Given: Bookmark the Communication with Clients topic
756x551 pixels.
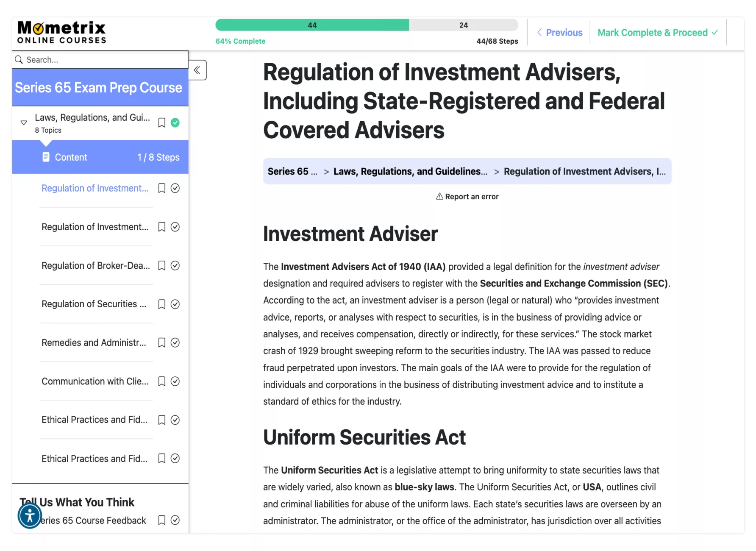Looking at the screenshot, I should pyautogui.click(x=161, y=381).
